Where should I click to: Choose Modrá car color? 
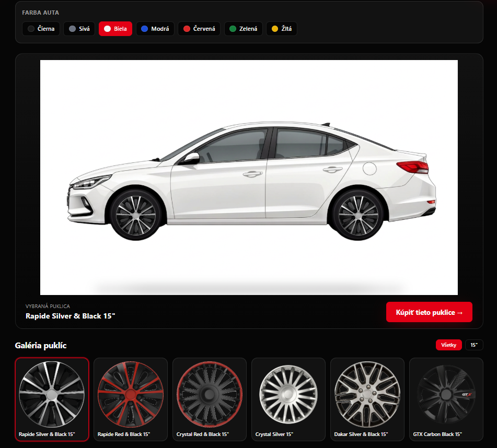click(x=155, y=29)
